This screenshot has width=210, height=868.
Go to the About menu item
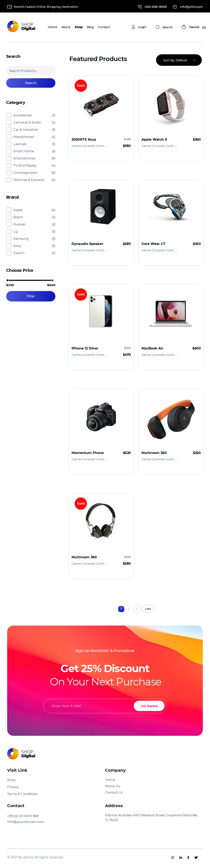coord(66,27)
